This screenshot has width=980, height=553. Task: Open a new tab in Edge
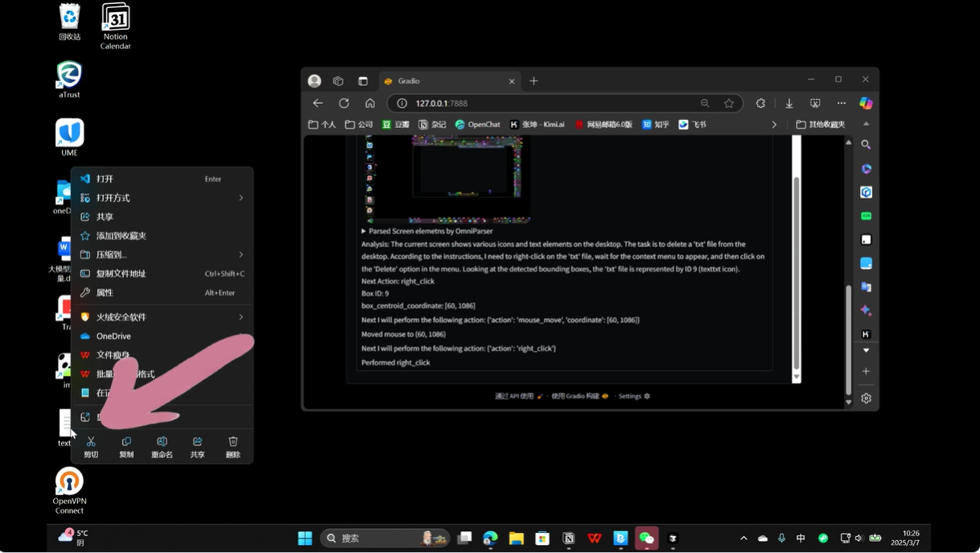(533, 81)
